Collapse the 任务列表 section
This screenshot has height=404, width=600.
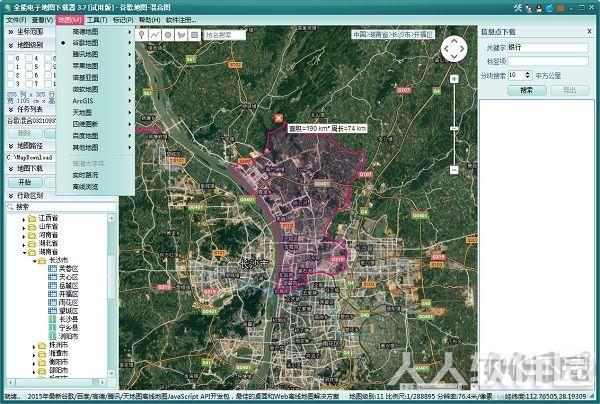tap(11, 109)
